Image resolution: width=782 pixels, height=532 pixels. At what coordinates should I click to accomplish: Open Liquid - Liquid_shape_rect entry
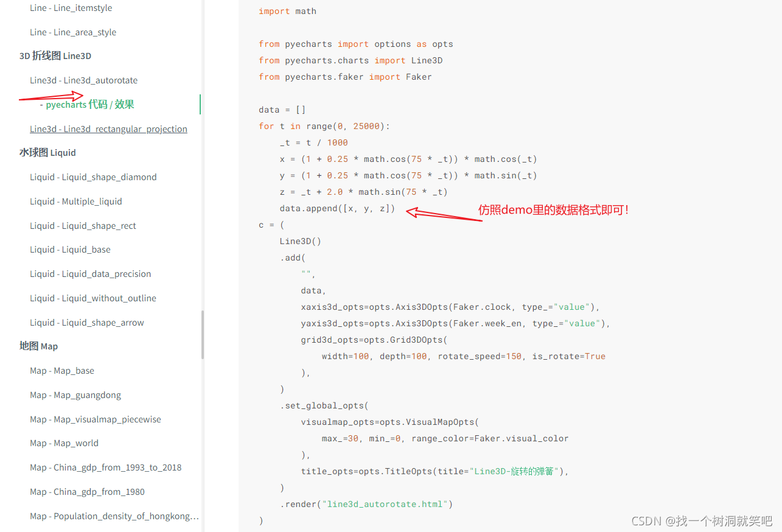[x=83, y=226]
